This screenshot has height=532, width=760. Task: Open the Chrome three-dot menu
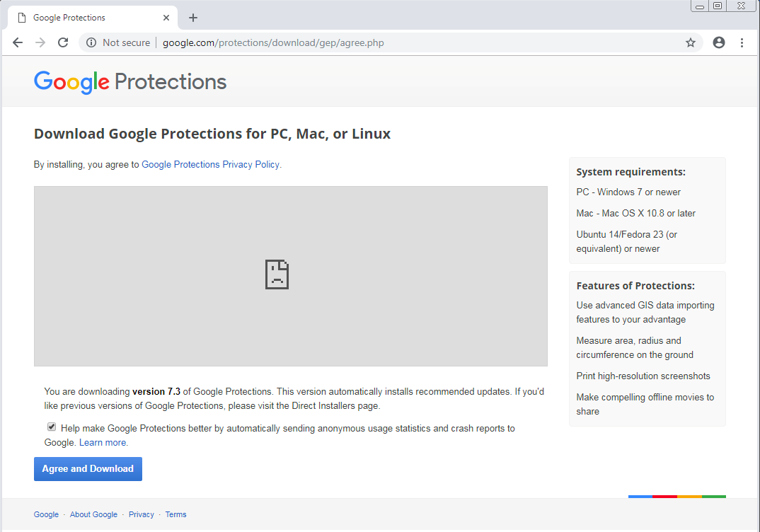pos(742,42)
